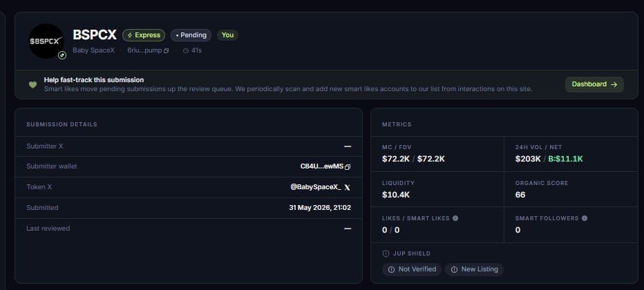Click the 6riu...pump address text

click(144, 51)
